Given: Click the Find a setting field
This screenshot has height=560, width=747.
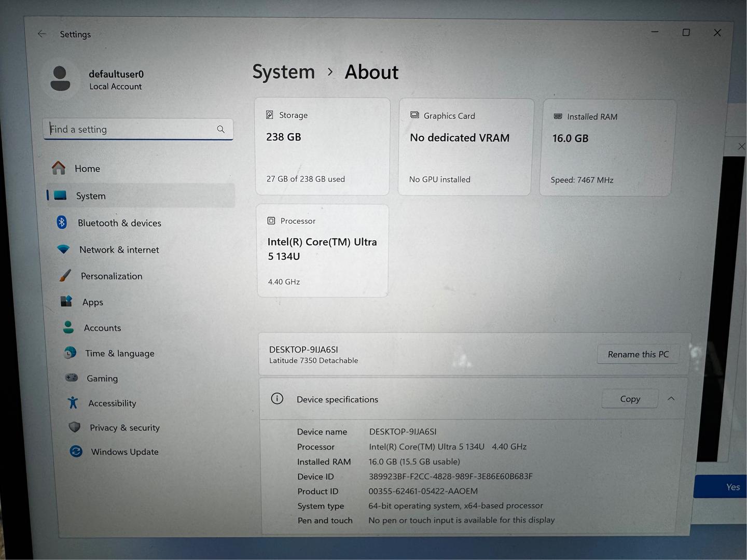Looking at the screenshot, I should pos(138,129).
